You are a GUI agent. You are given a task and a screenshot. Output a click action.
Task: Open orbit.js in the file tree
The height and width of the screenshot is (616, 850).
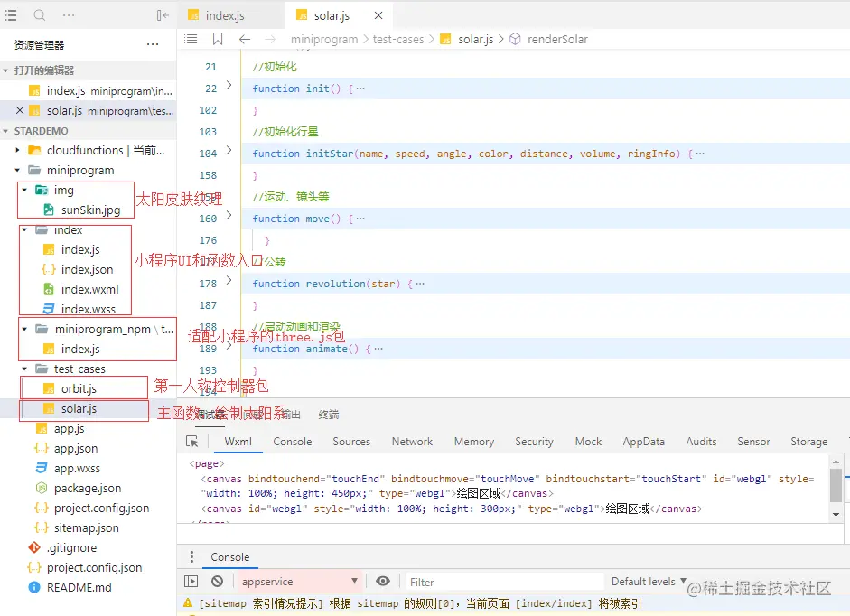79,388
